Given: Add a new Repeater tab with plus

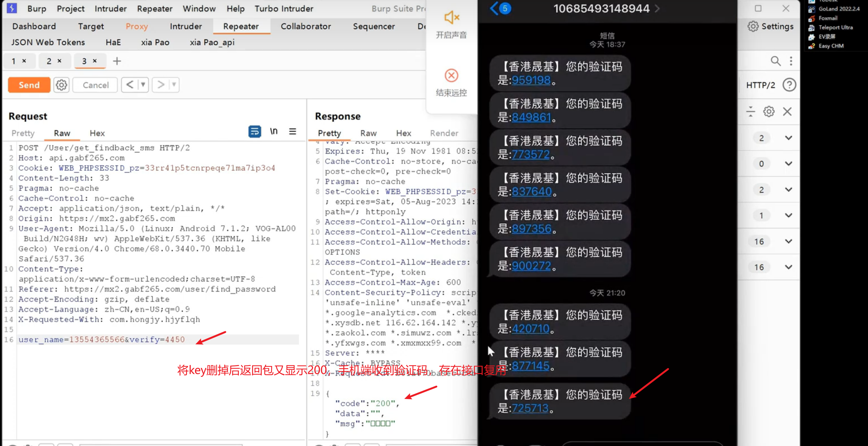Looking at the screenshot, I should tap(117, 61).
